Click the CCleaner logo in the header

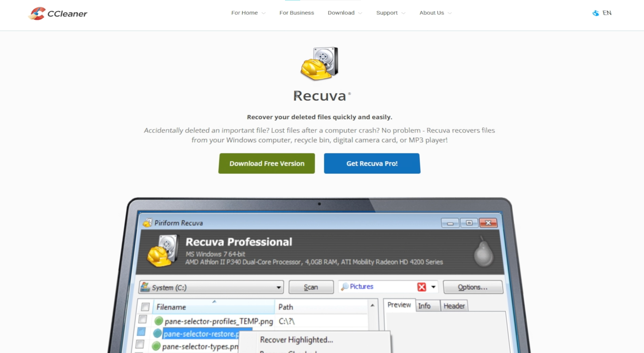58,13
